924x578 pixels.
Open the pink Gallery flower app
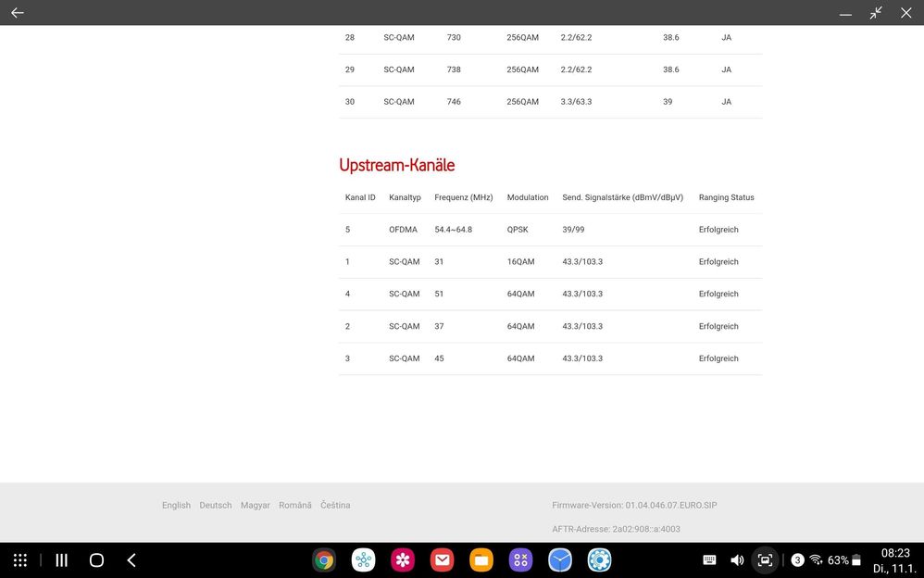tap(402, 559)
